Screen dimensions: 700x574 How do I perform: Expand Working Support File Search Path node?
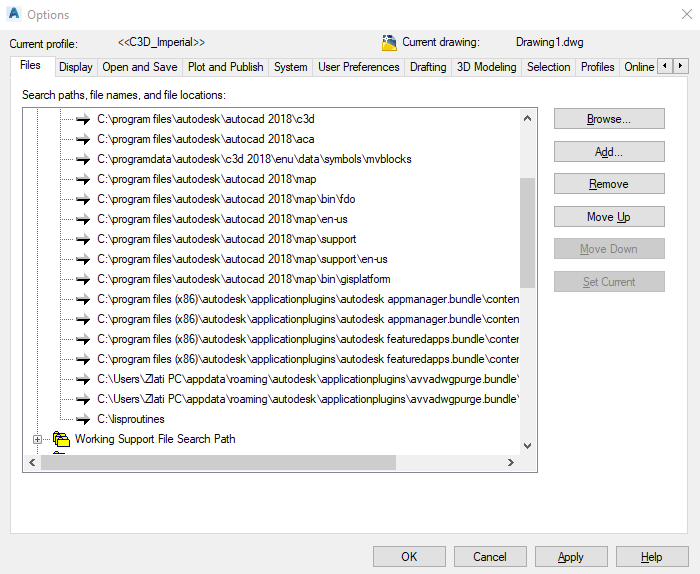pyautogui.click(x=38, y=440)
